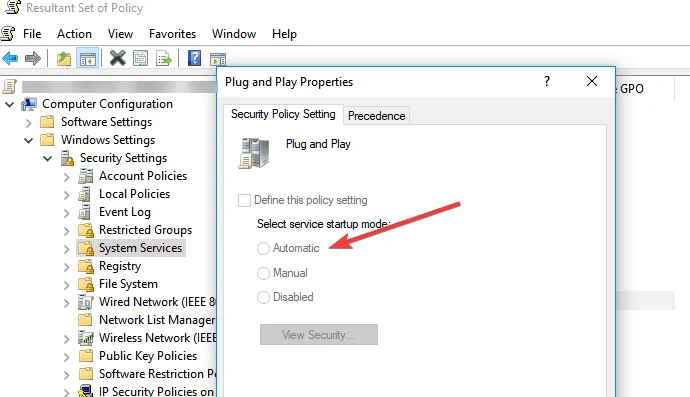Expand the Public Key Policies node
This screenshot has width=690, height=397.
(66, 357)
